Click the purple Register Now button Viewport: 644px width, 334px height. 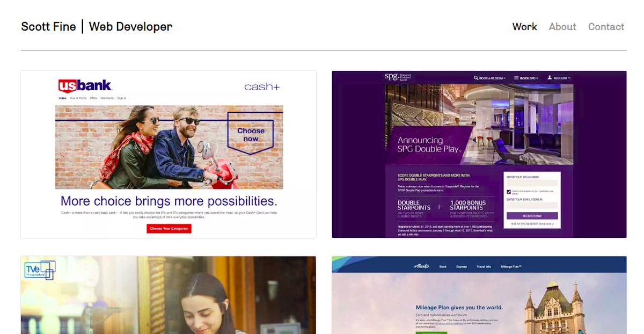point(532,216)
